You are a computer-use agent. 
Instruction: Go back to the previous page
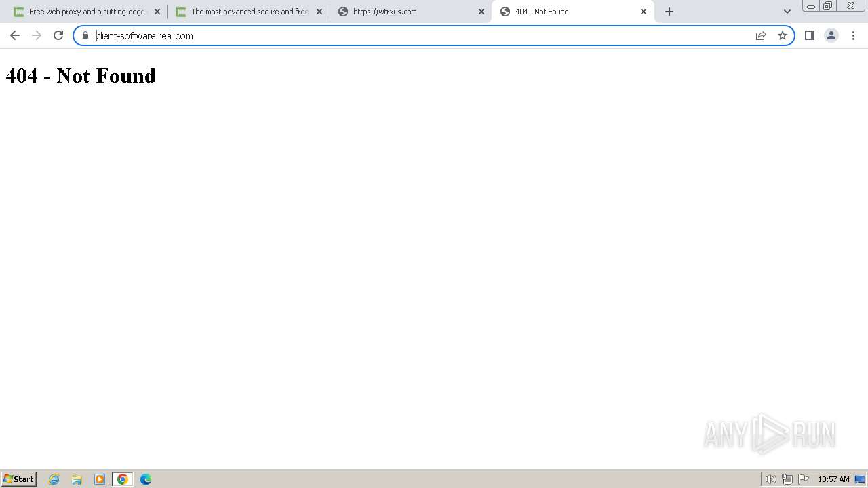point(15,35)
